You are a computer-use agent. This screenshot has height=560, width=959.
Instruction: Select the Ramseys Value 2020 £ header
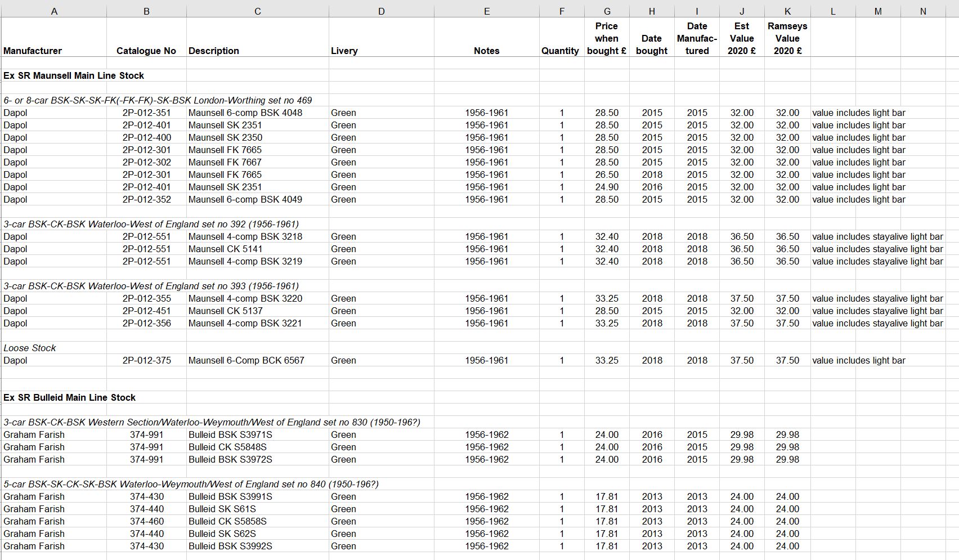click(x=787, y=38)
